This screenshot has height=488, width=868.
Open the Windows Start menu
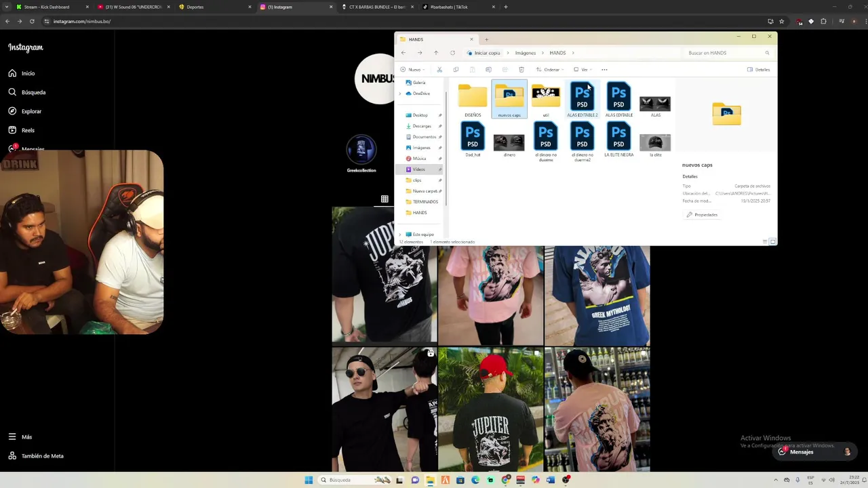(x=309, y=480)
